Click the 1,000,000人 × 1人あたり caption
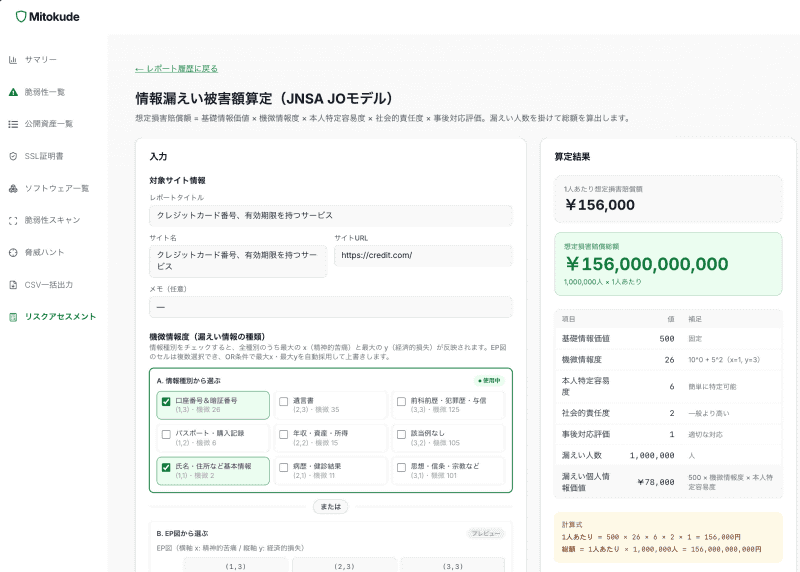 pos(603,282)
